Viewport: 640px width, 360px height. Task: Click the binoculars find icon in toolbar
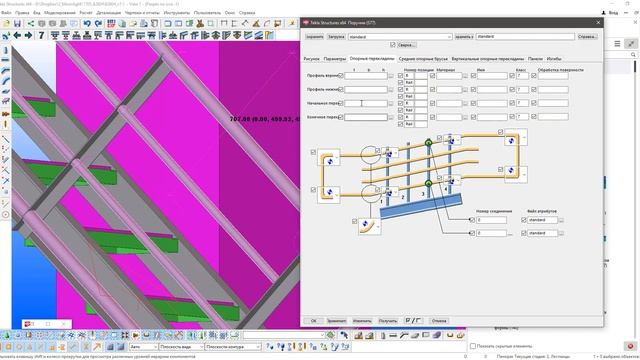[200, 24]
